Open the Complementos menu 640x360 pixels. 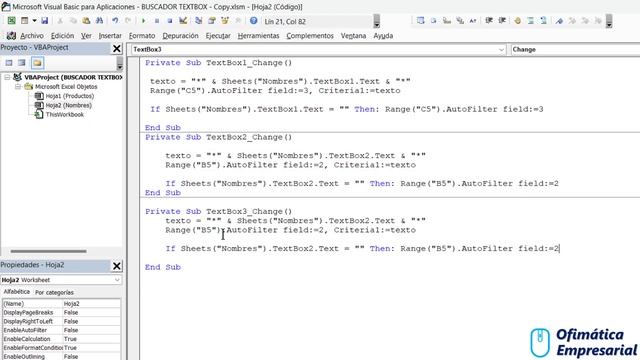tap(310, 36)
